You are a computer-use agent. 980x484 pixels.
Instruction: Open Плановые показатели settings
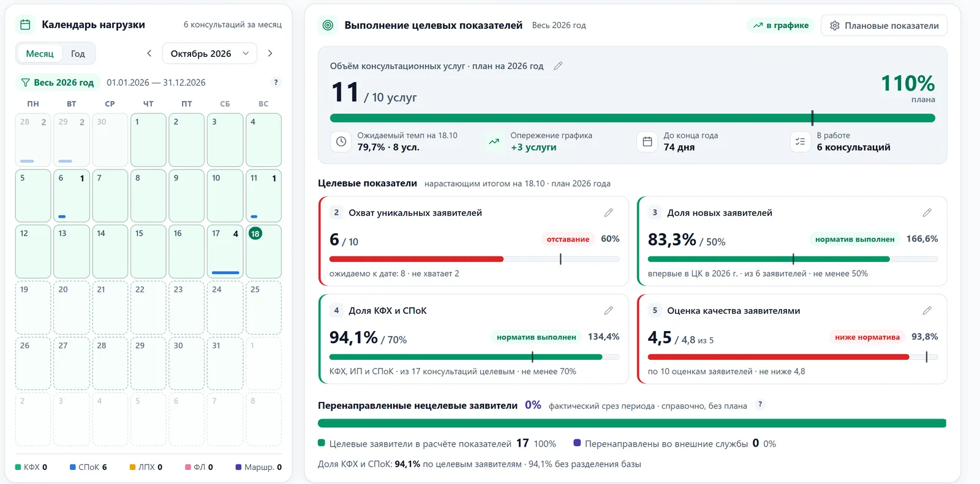pyautogui.click(x=884, y=25)
